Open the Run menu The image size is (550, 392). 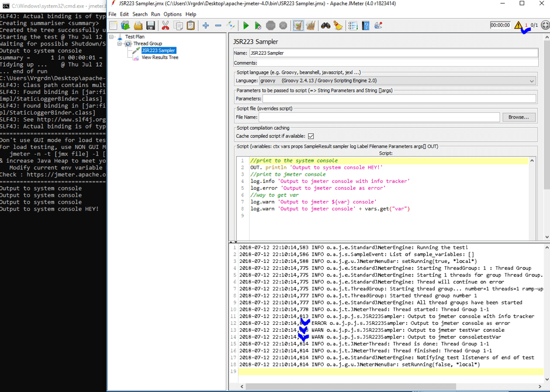155,13
